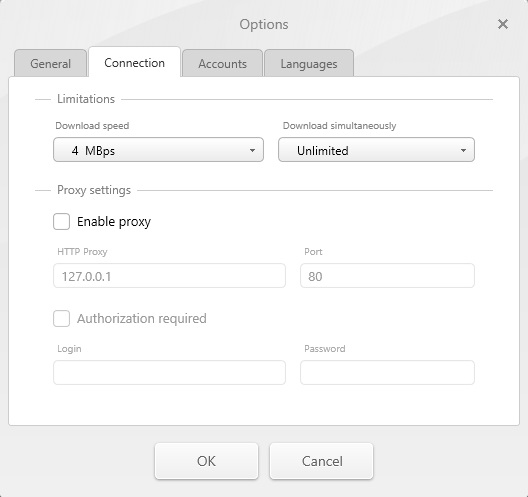Enable the proxy checkbox

tap(61, 222)
